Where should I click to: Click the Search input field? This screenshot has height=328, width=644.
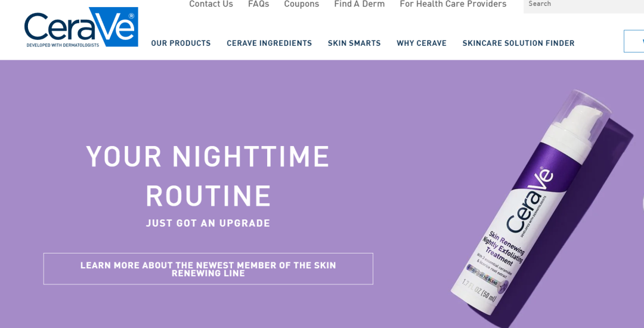(584, 6)
